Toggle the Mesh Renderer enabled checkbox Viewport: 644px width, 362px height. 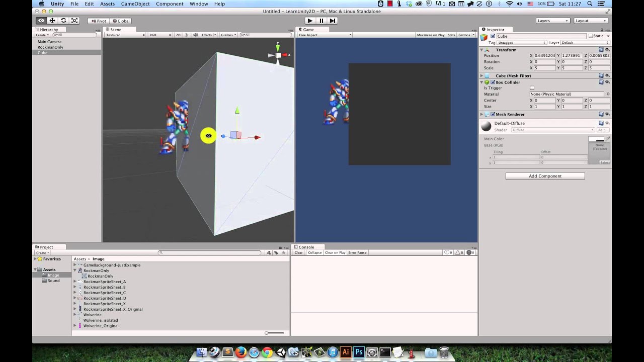(x=493, y=114)
